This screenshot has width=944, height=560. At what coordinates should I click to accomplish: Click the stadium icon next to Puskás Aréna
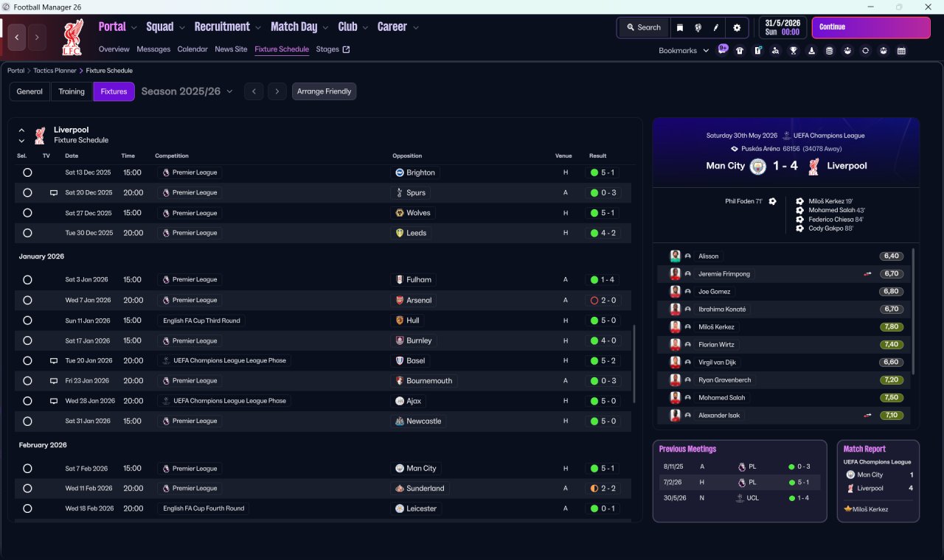[x=735, y=149]
